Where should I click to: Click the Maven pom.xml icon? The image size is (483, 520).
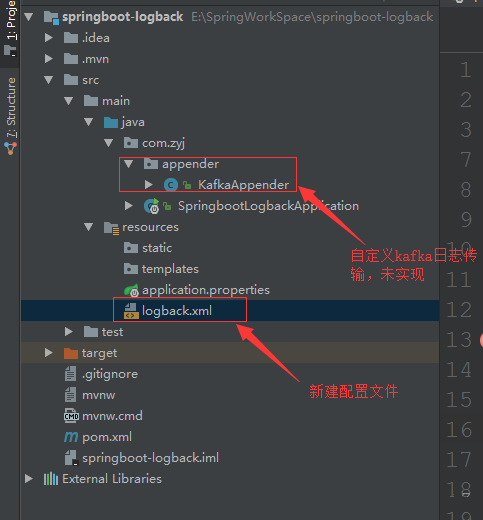pyautogui.click(x=71, y=437)
